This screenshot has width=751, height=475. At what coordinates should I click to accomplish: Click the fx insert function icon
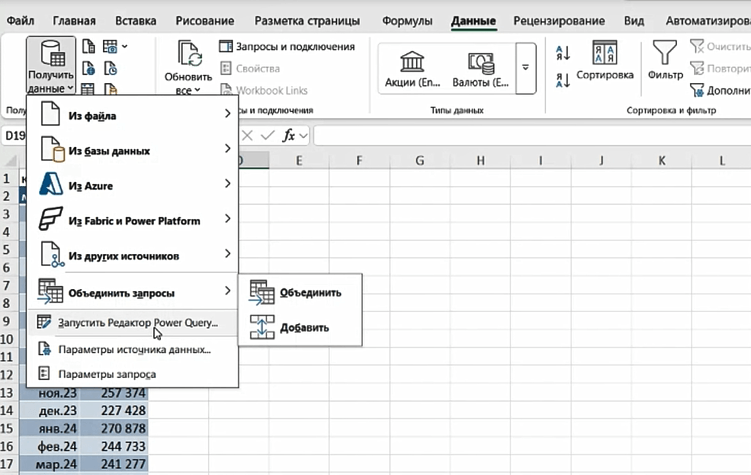(288, 136)
